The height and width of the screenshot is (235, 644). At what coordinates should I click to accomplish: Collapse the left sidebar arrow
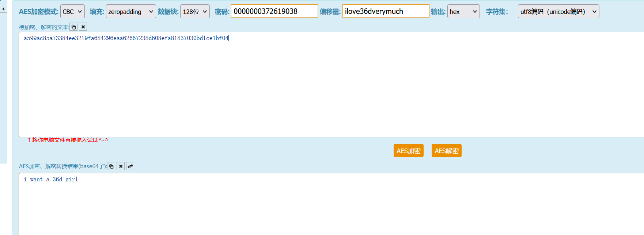point(3,9)
